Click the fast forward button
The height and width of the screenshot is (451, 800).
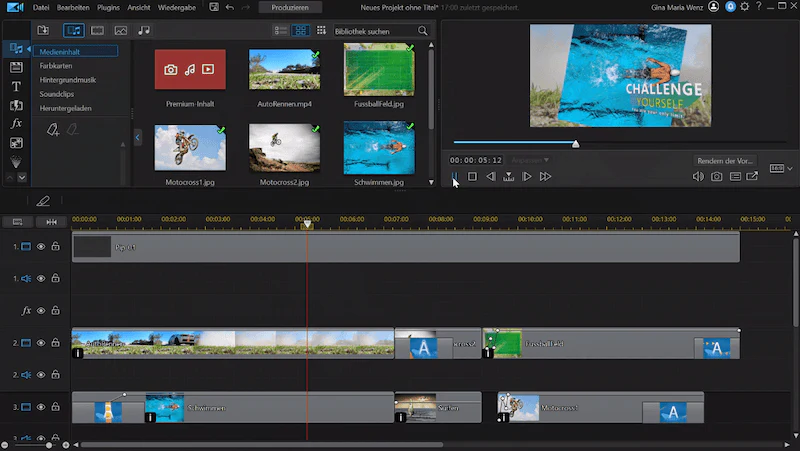[545, 177]
